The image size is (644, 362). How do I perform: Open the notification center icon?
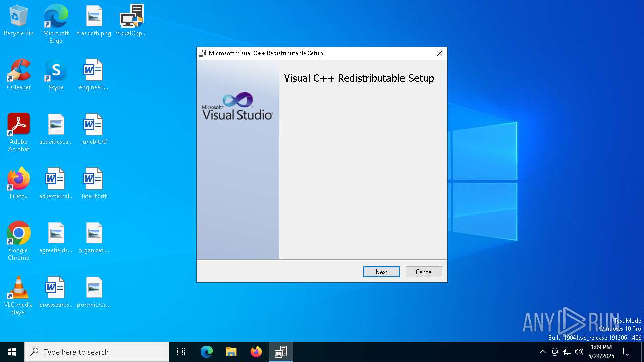(x=627, y=352)
